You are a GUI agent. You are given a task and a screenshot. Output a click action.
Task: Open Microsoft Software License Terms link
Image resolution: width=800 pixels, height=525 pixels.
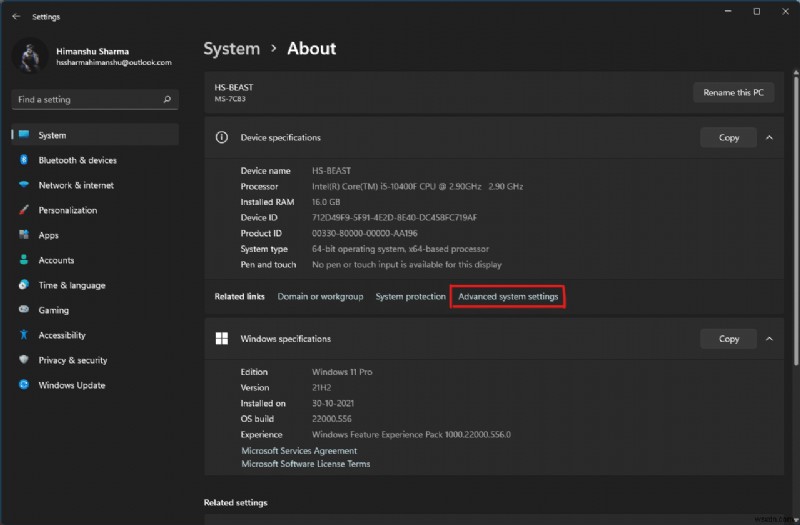[x=306, y=464]
